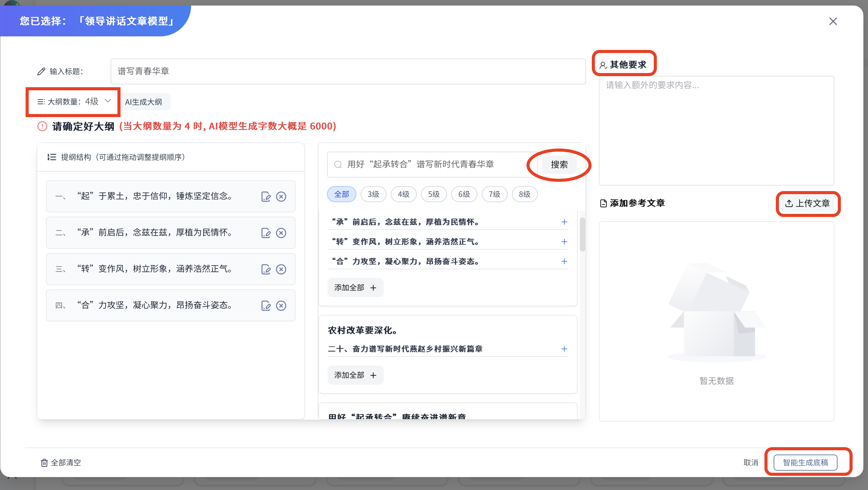The image size is (868, 490).
Task: Click the 搜索 button
Action: tap(559, 165)
